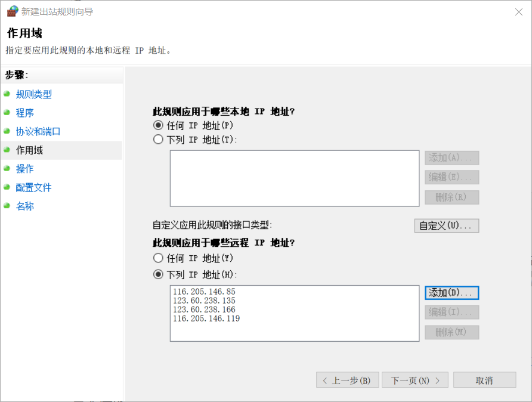532x402 pixels.
Task: Click the 编辑(I) button for remote addresses
Action: click(451, 312)
